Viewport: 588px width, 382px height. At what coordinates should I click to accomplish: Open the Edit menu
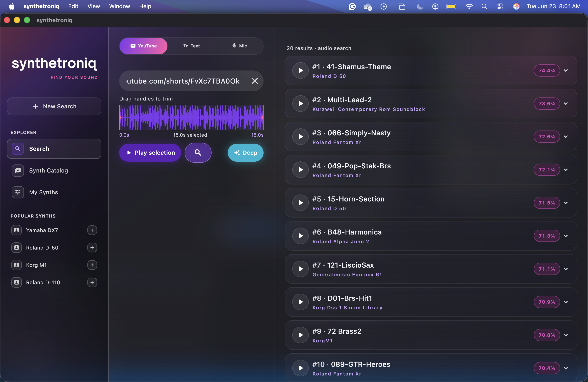(73, 7)
